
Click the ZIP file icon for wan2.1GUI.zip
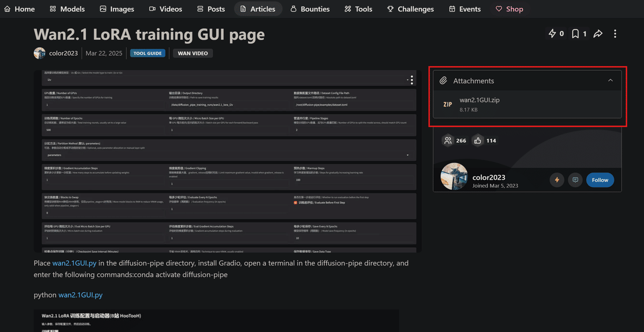448,104
